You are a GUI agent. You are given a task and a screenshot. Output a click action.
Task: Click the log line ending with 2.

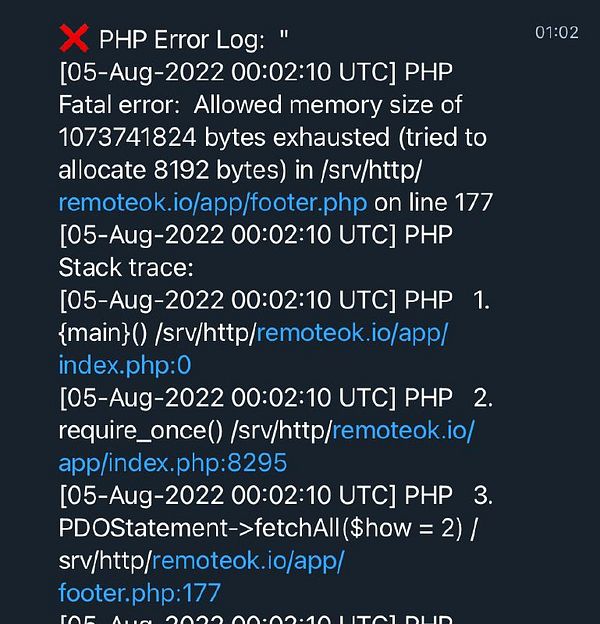(x=276, y=398)
